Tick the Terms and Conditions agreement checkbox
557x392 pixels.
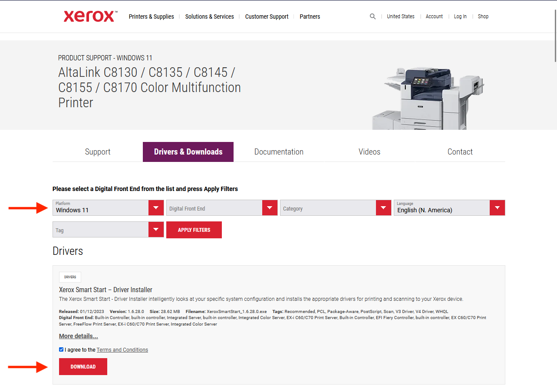point(61,349)
